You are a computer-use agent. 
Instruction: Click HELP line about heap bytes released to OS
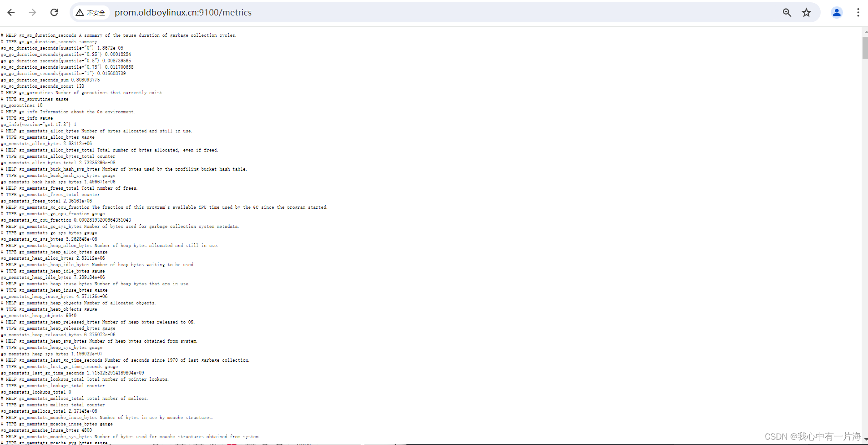[x=98, y=322]
